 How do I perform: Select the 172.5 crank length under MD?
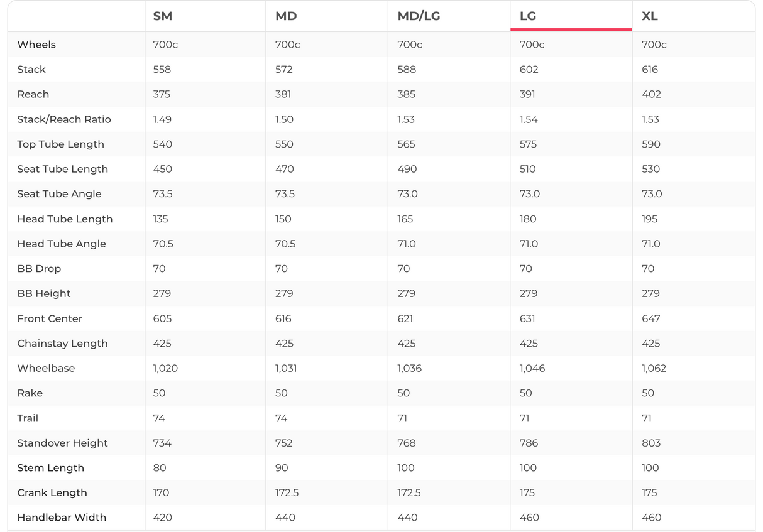(x=287, y=492)
